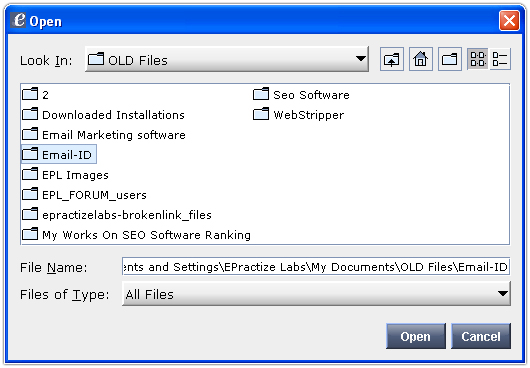Click the folder icon beside EPL Images

tap(30, 174)
